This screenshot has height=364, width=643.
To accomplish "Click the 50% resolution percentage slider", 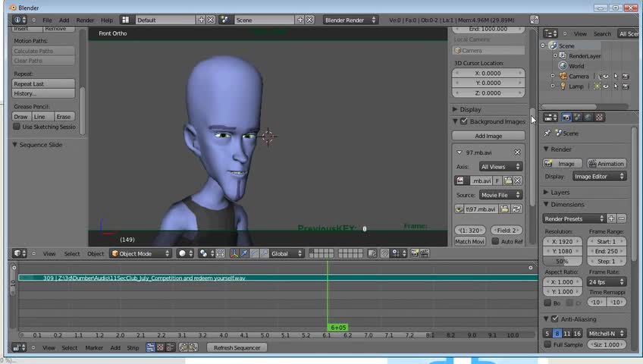I will pyautogui.click(x=563, y=261).
